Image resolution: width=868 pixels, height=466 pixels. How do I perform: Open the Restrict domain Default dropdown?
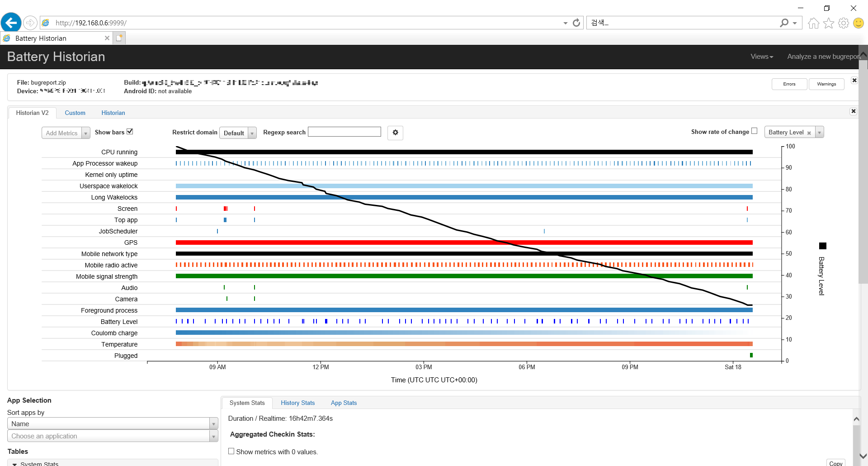tap(238, 133)
